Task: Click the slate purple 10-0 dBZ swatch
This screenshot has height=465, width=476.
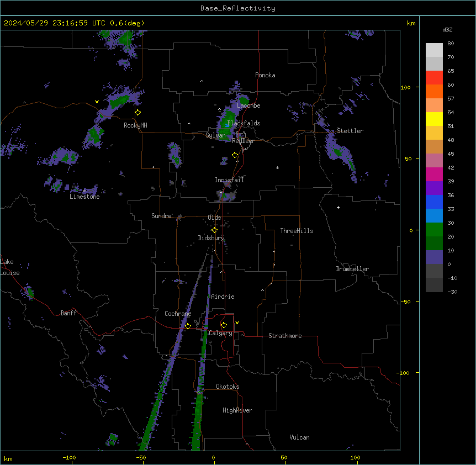Action: coord(434,257)
